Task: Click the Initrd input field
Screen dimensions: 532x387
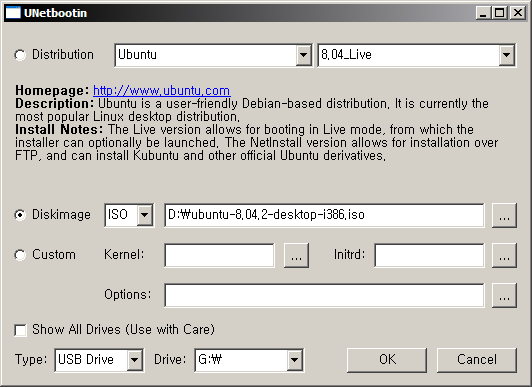Action: (x=429, y=255)
